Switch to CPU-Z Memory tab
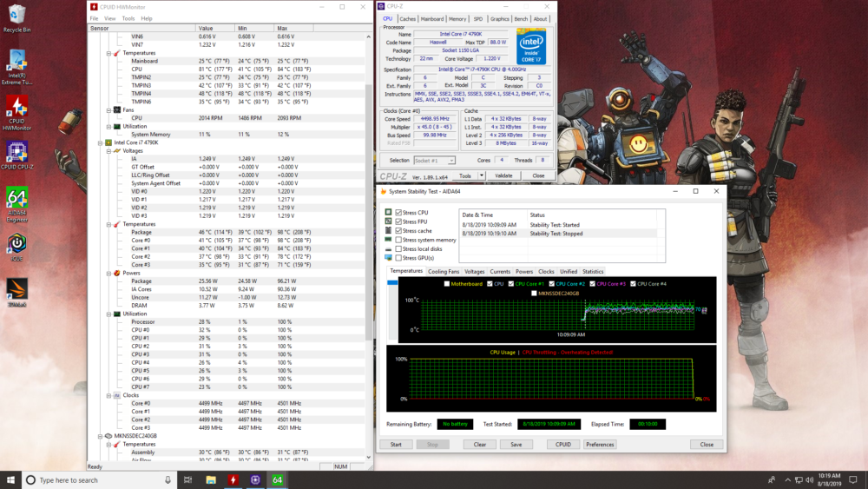The width and height of the screenshot is (868, 489). [x=457, y=19]
